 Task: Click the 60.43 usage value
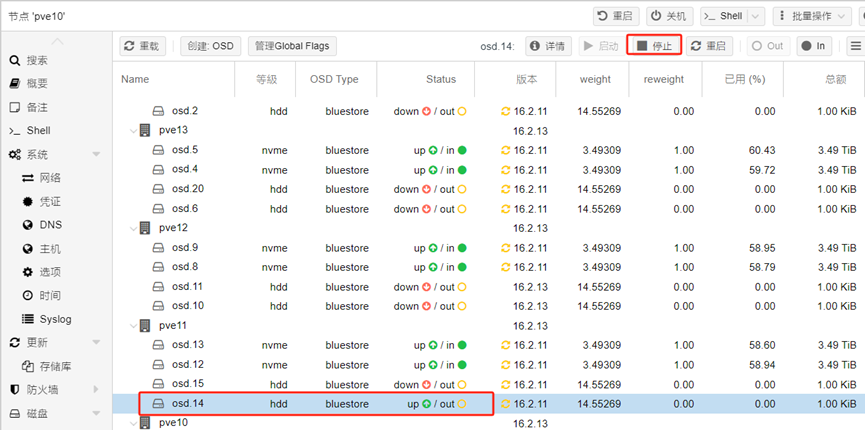pyautogui.click(x=764, y=150)
